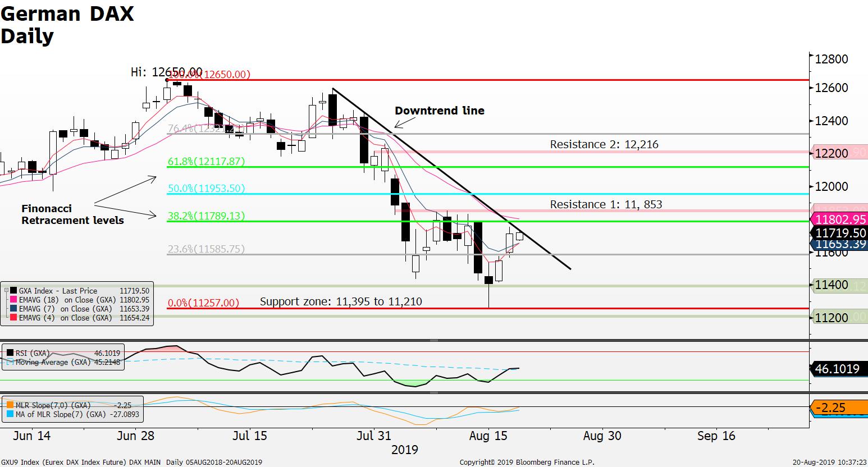Click the dashed Moving Average legend swatch
This screenshot has height=467, width=868.
point(10,362)
